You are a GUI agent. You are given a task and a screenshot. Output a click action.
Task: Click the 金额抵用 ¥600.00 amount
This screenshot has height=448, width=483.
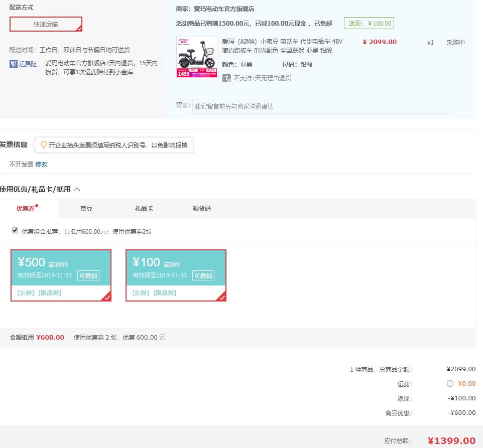click(50, 338)
